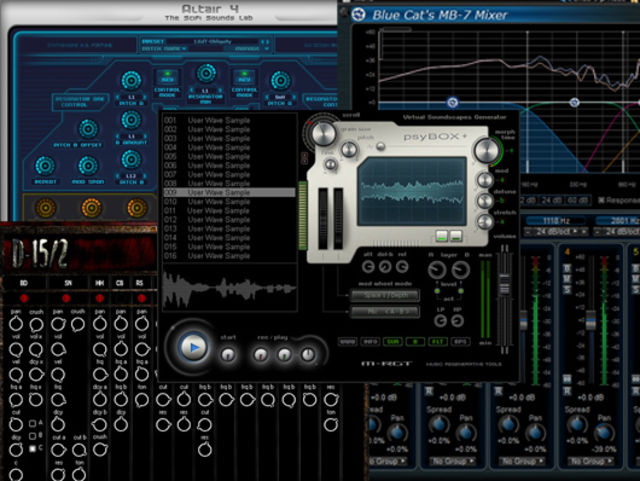Click the morph time knob in psyBOX

coord(487,150)
